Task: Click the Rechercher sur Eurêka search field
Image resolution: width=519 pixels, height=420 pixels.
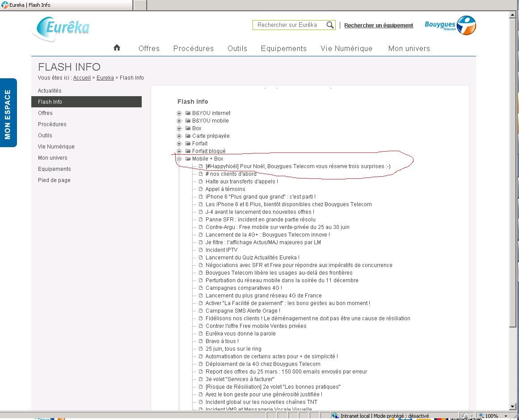Action: [290, 25]
